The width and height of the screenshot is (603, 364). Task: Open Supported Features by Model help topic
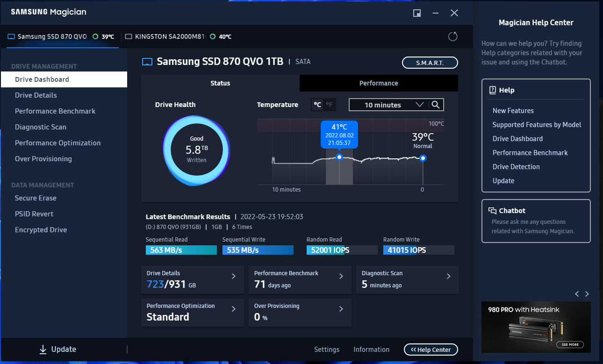tap(537, 125)
